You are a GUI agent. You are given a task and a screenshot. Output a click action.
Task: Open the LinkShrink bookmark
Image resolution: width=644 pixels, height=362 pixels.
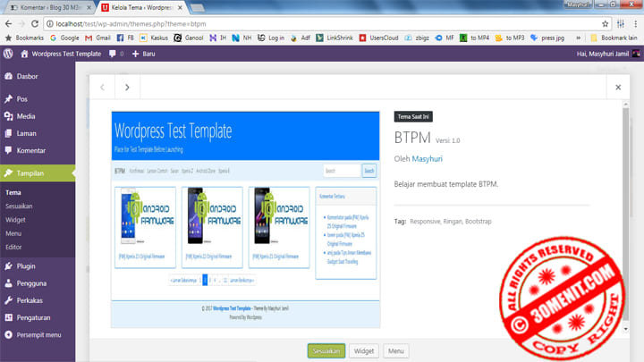point(335,38)
